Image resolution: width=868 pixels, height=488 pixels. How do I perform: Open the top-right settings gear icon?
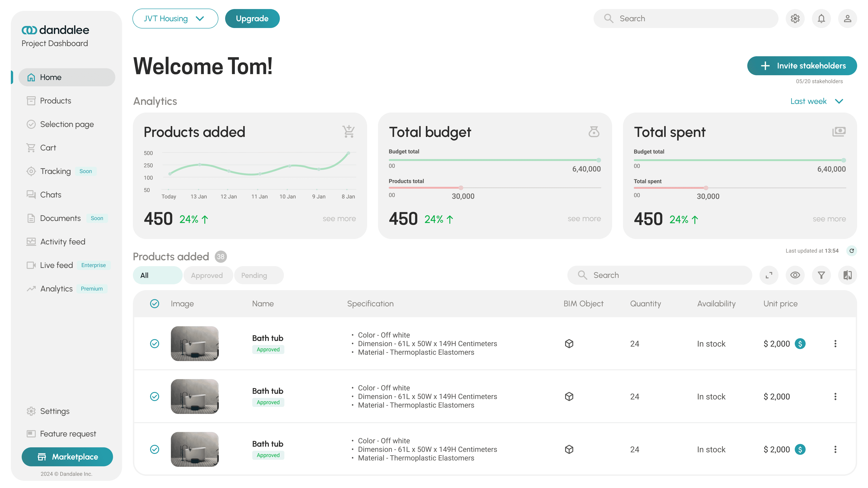(795, 19)
